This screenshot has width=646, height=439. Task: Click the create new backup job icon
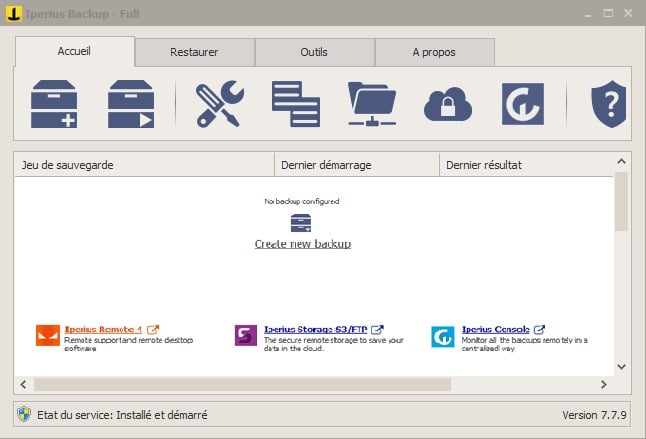pyautogui.click(x=54, y=104)
